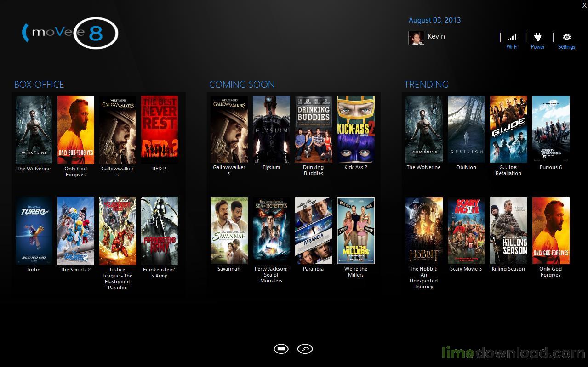This screenshot has height=367, width=588.
Task: Click the user name Kevin
Action: pos(436,36)
